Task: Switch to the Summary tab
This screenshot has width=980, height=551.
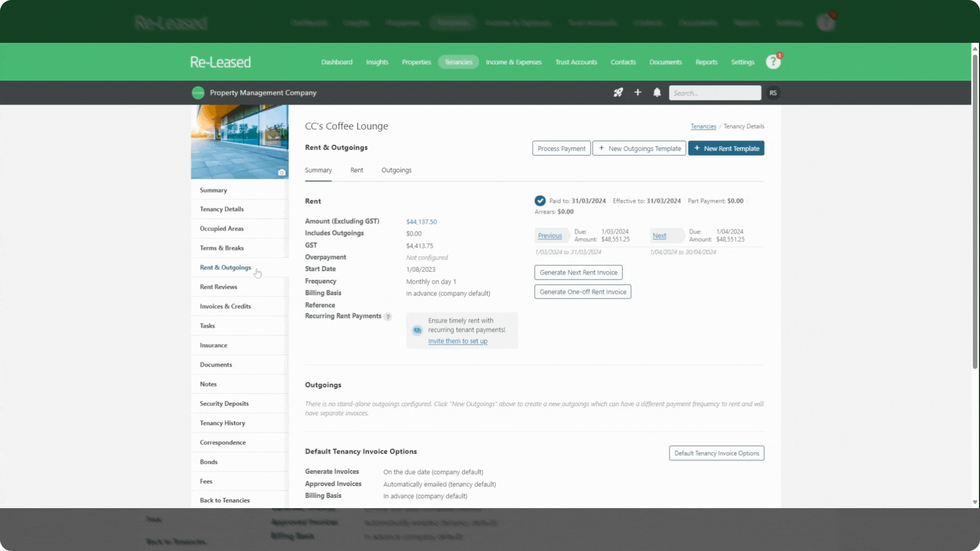Action: pos(318,170)
